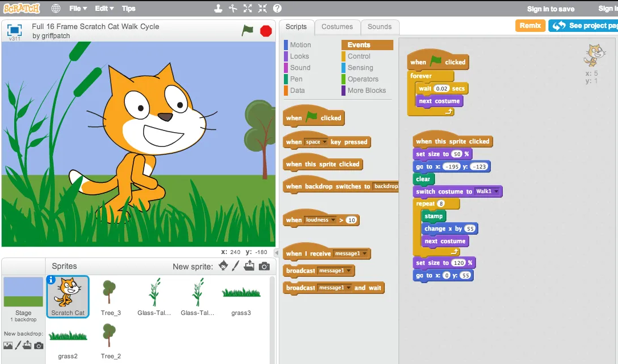Open message1 dropdown in broadcast and wait
618x364 pixels.
335,288
